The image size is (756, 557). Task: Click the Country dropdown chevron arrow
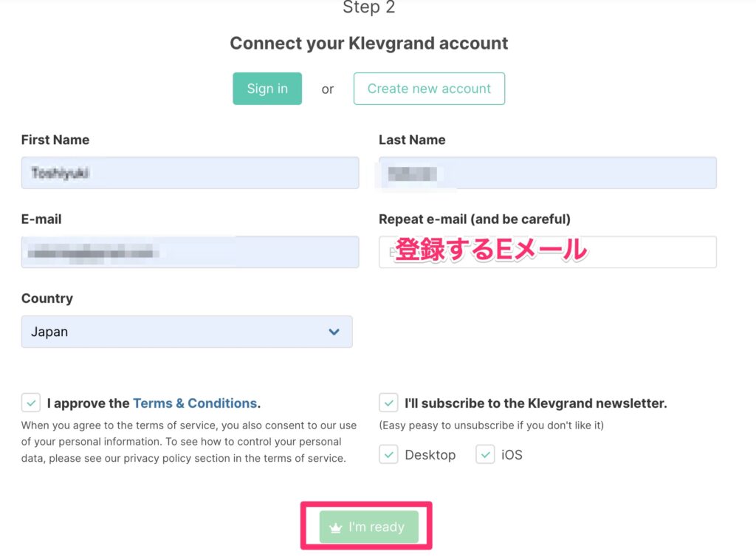pos(334,332)
